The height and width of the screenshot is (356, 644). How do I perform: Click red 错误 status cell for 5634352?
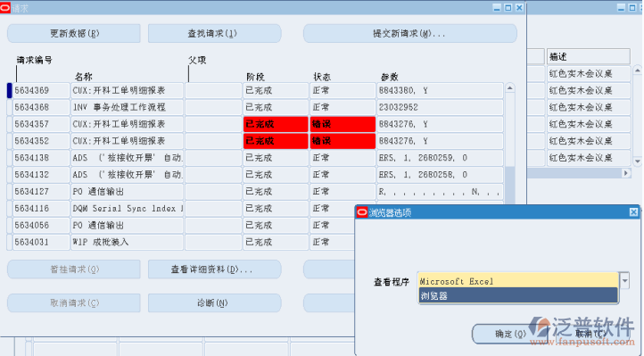coord(343,141)
